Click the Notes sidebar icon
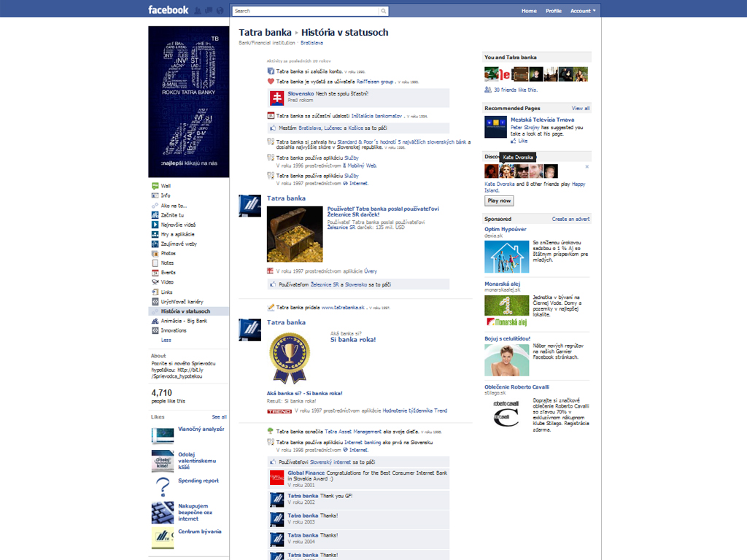This screenshot has height=560, width=747. (155, 262)
